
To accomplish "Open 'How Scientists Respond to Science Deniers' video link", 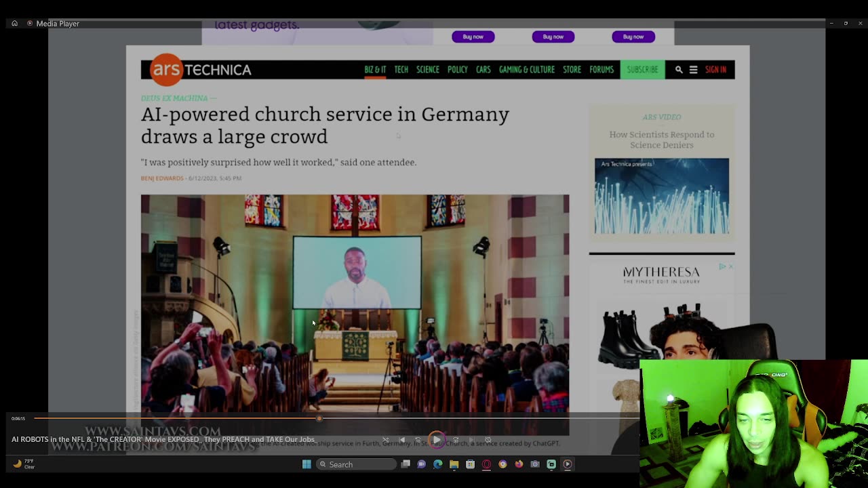I will click(662, 140).
